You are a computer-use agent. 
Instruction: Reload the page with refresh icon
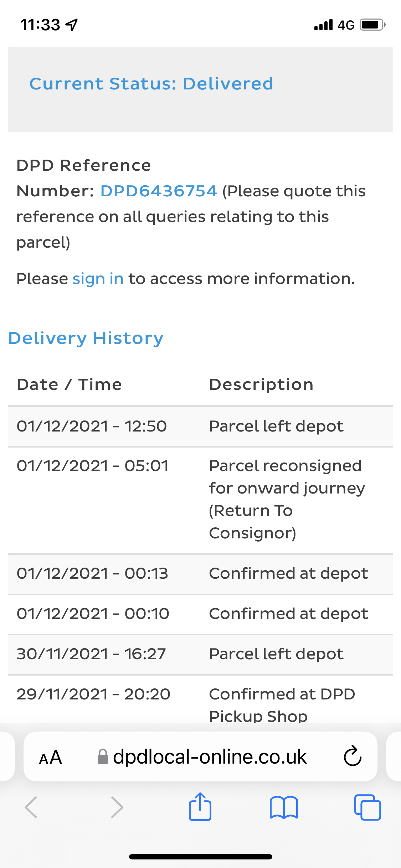[x=353, y=757]
